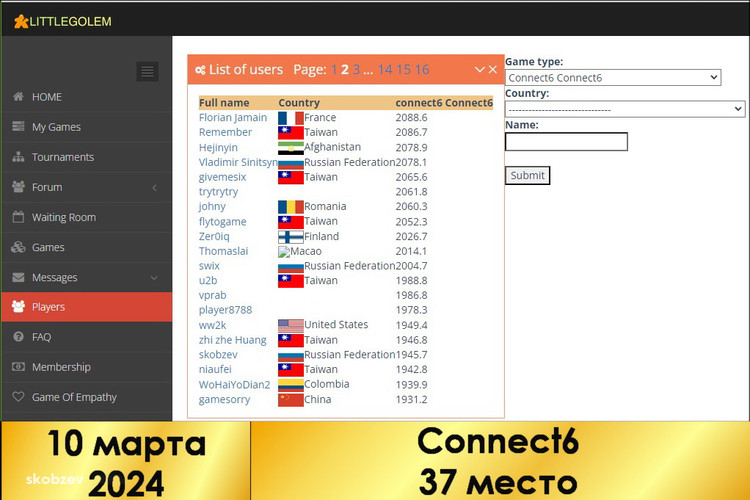
Task: Open the Game type dropdown
Action: point(612,77)
